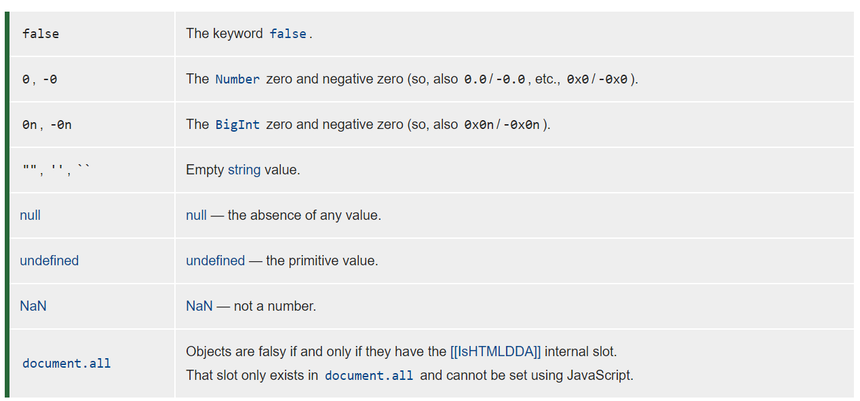Click the undefined link in the first column
The height and width of the screenshot is (401, 860).
(x=49, y=260)
